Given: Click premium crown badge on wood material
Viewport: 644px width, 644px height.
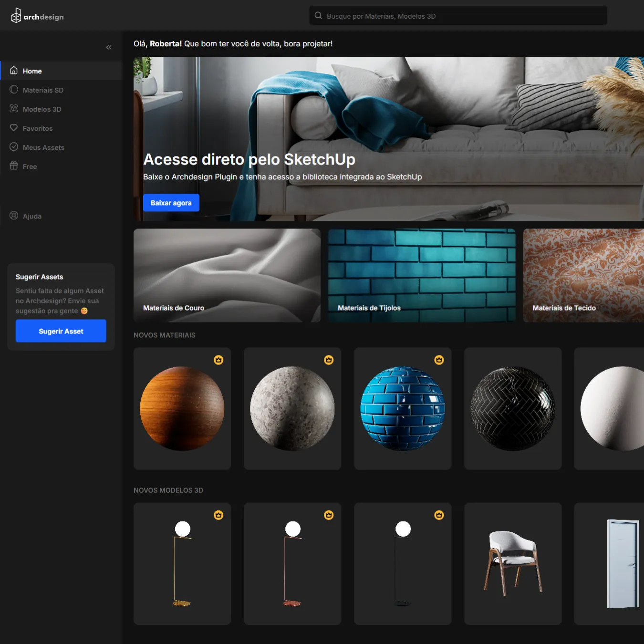Looking at the screenshot, I should pos(218,360).
